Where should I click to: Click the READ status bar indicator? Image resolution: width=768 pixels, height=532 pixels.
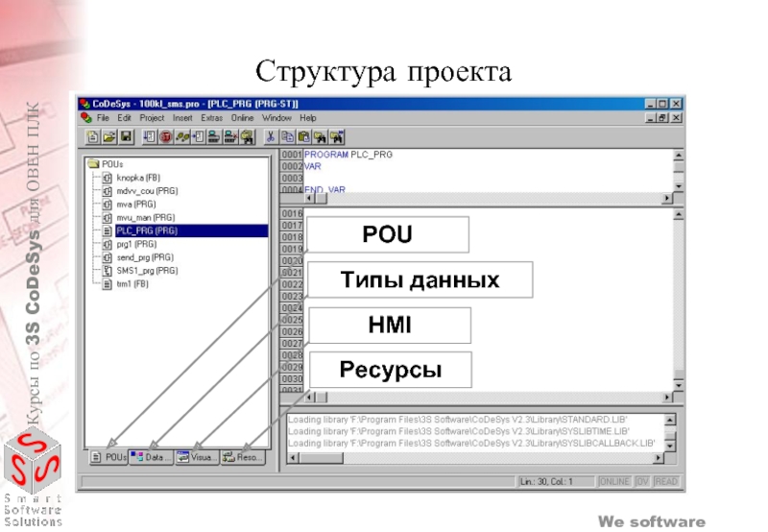[665, 481]
